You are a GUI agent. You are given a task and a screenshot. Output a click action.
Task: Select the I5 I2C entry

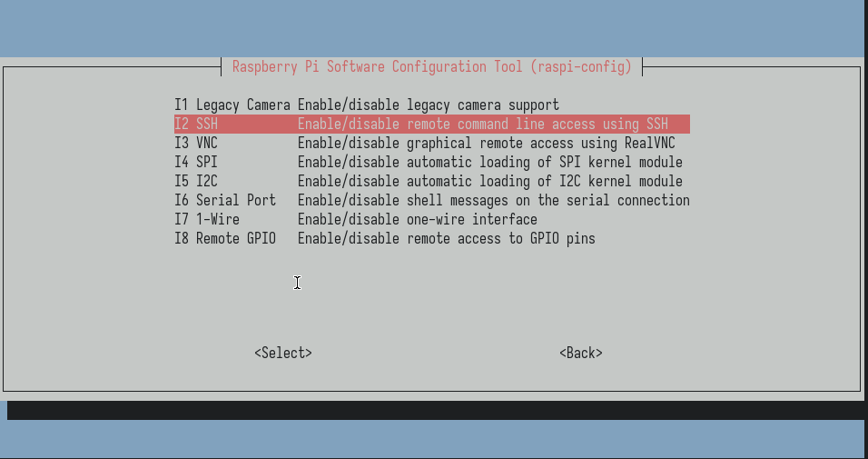[428, 181]
